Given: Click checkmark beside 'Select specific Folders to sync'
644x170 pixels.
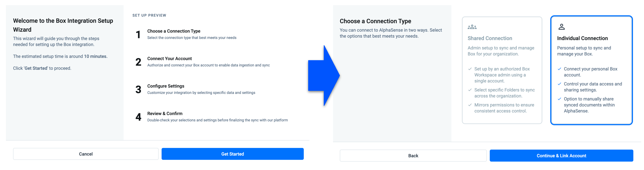Looking at the screenshot, I should [x=470, y=90].
